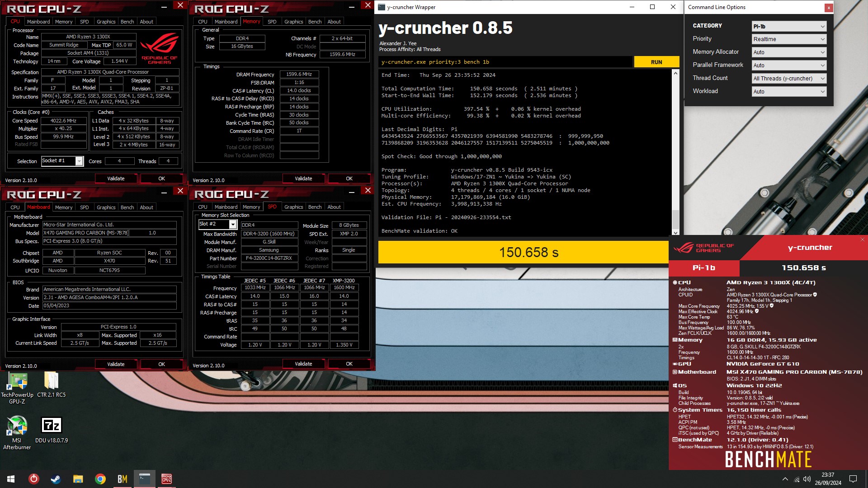
Task: Launch MSI Afterburner desktop shortcut
Action: (17, 433)
